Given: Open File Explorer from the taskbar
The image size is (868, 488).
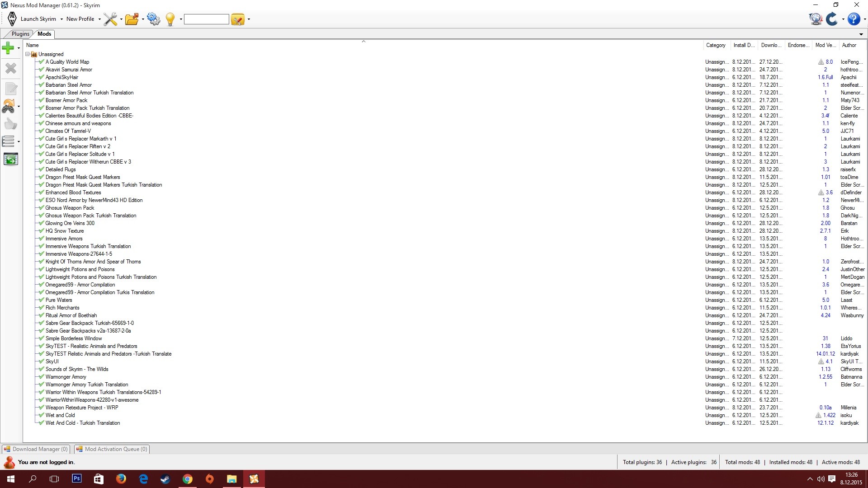Looking at the screenshot, I should click(231, 479).
